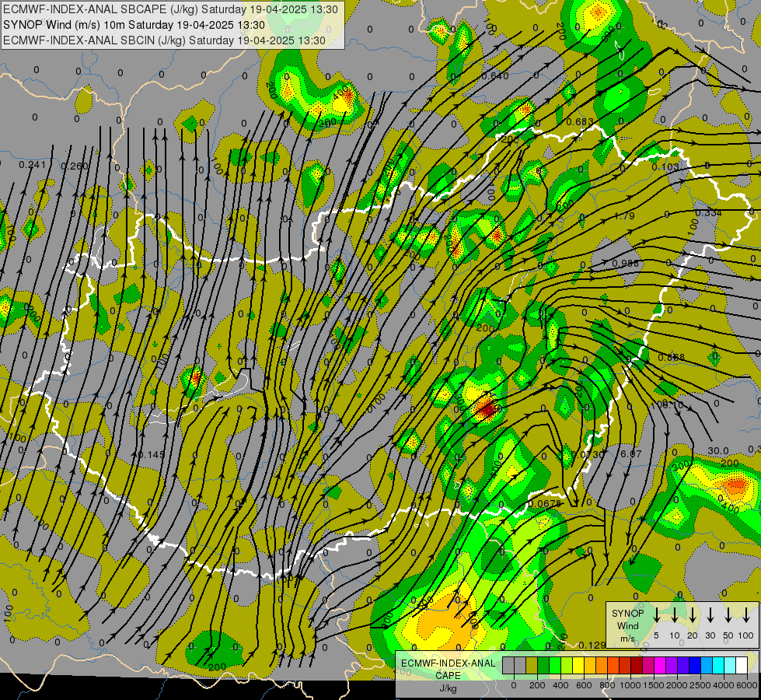Select the SYNOP Wind 10m title line
Image resolution: width=761 pixels, height=700 pixels.
click(134, 25)
